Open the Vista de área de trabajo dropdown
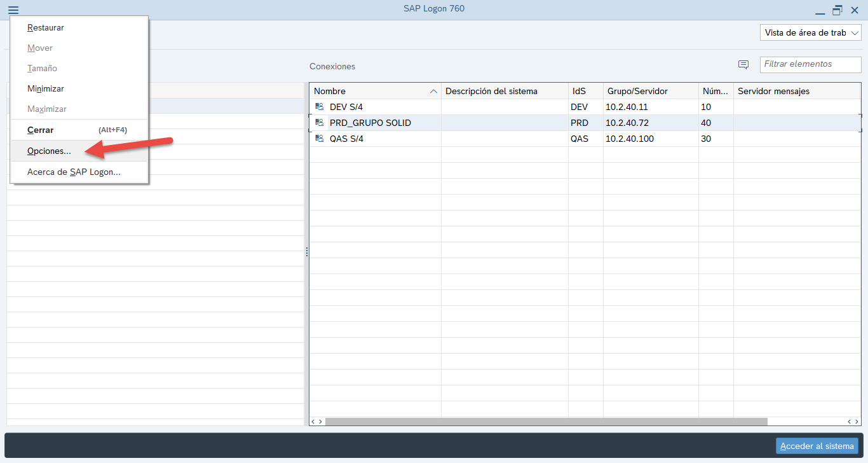 click(810, 32)
